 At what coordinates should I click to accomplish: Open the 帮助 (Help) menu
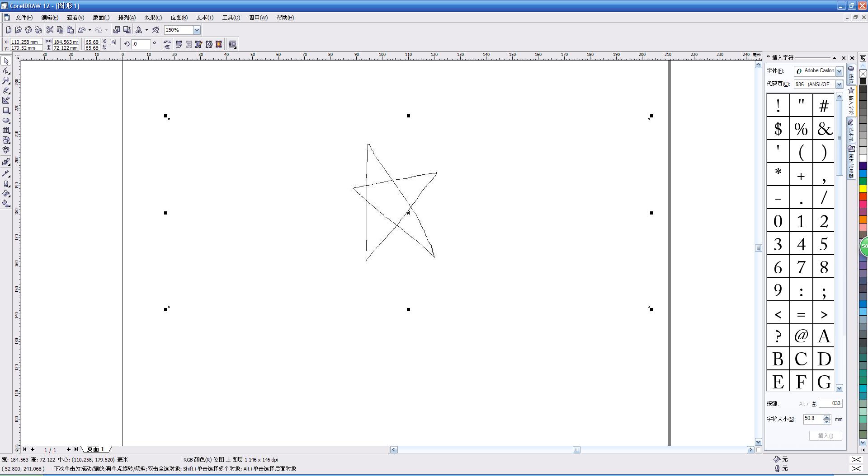click(285, 18)
